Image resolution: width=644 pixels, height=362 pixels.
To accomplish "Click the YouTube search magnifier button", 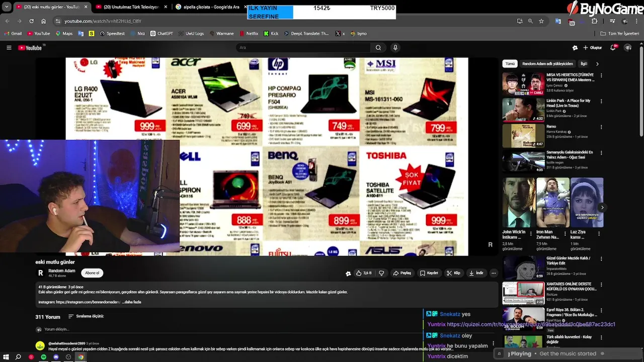I will coord(378,48).
